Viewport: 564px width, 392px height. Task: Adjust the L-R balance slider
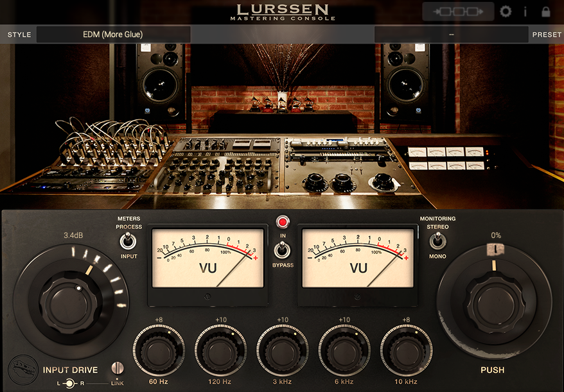tap(69, 384)
